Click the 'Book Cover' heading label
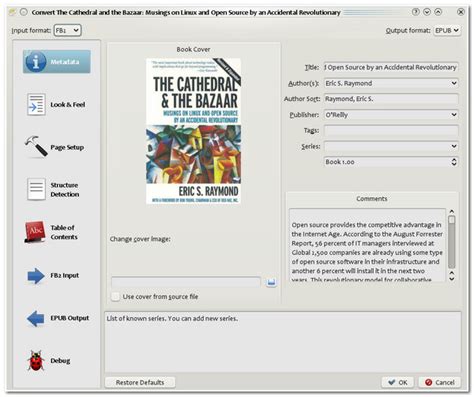 [x=193, y=49]
